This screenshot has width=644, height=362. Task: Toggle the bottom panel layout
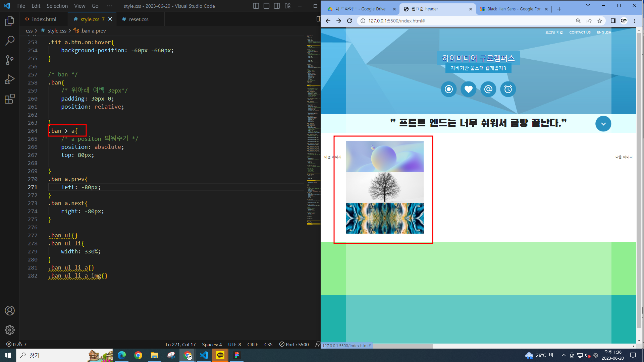[266, 6]
